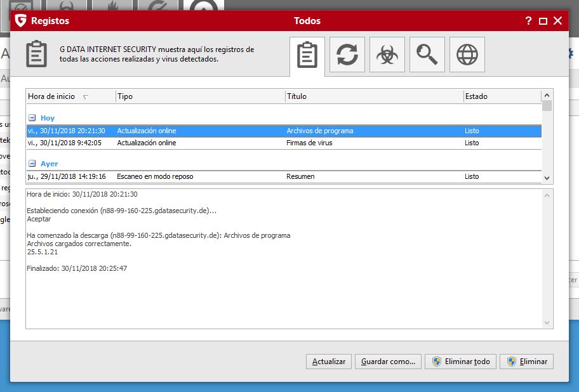The image size is (579, 392).
Task: Click the 'Finalizado: 30/11/2018 20:25:47' line
Action: [x=77, y=268]
